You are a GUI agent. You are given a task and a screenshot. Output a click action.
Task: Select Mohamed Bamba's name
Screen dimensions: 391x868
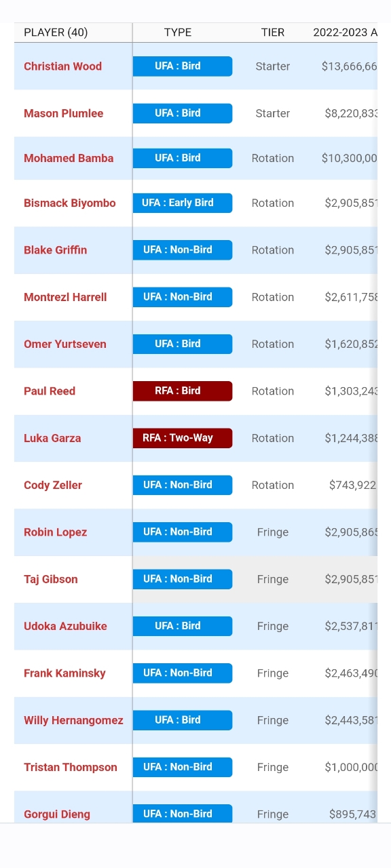(x=69, y=158)
